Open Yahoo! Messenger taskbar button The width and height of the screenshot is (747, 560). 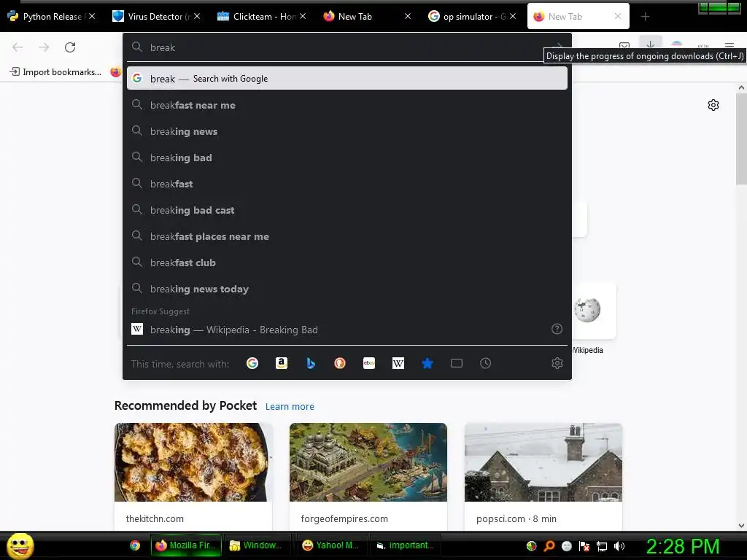pyautogui.click(x=330, y=545)
